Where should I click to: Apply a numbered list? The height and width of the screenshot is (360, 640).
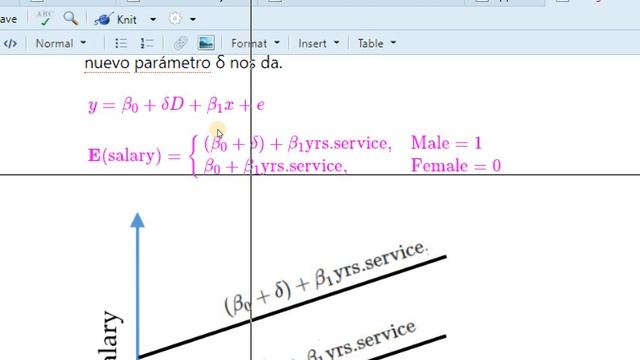146,43
